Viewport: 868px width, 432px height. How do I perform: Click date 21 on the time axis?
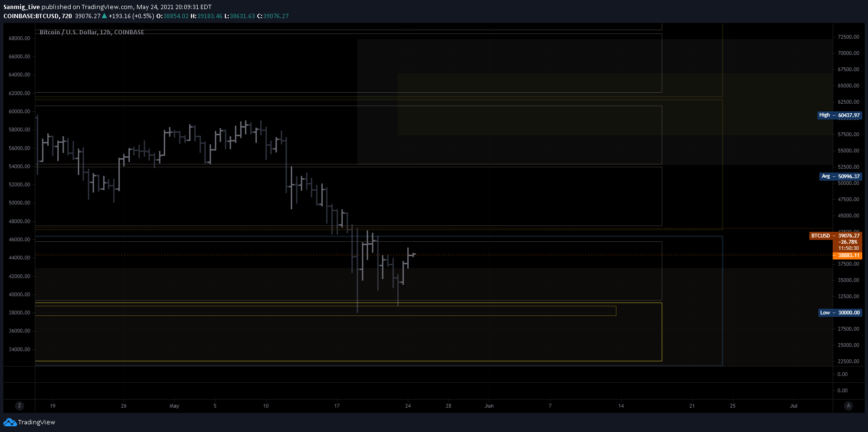tap(692, 406)
